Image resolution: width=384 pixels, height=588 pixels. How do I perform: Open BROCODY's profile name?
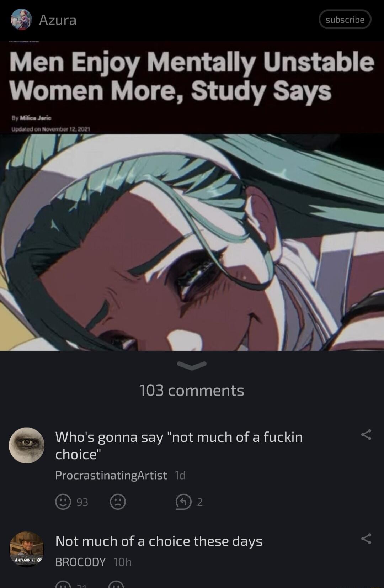80,562
